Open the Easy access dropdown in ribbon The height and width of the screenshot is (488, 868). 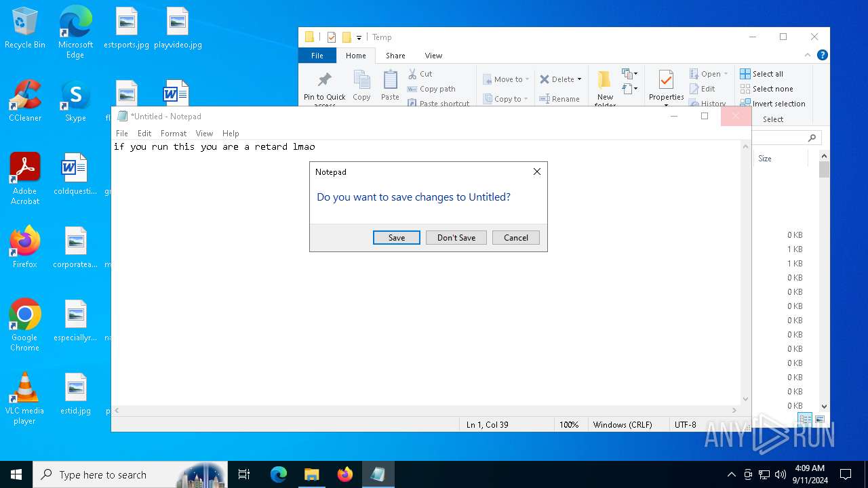coord(630,89)
